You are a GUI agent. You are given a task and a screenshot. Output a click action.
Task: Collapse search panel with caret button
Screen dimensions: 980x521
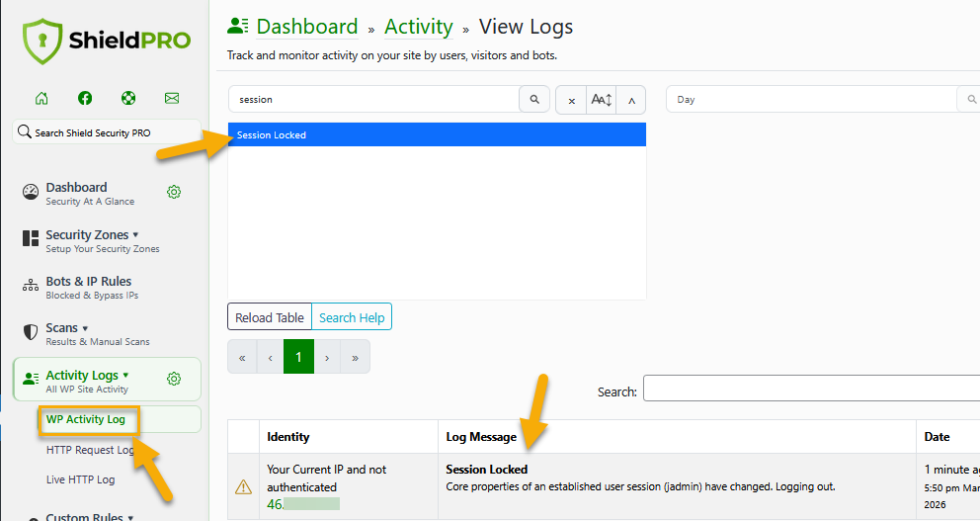[x=631, y=100]
